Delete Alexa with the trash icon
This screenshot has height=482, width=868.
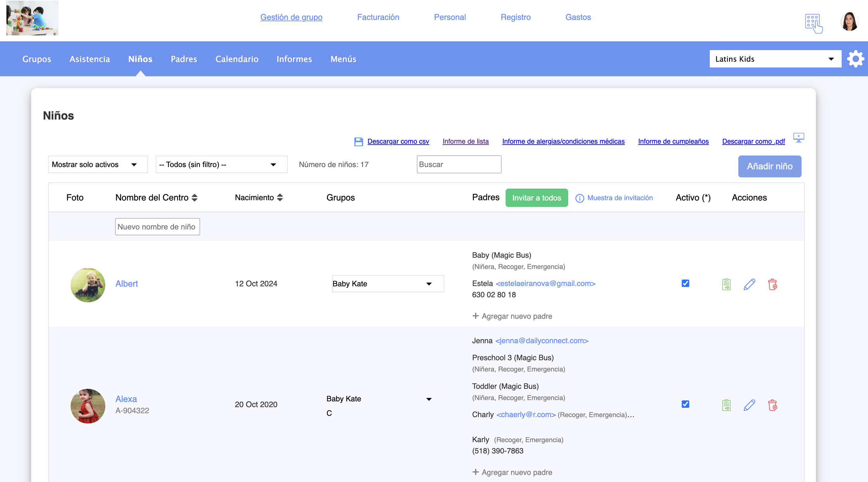772,405
